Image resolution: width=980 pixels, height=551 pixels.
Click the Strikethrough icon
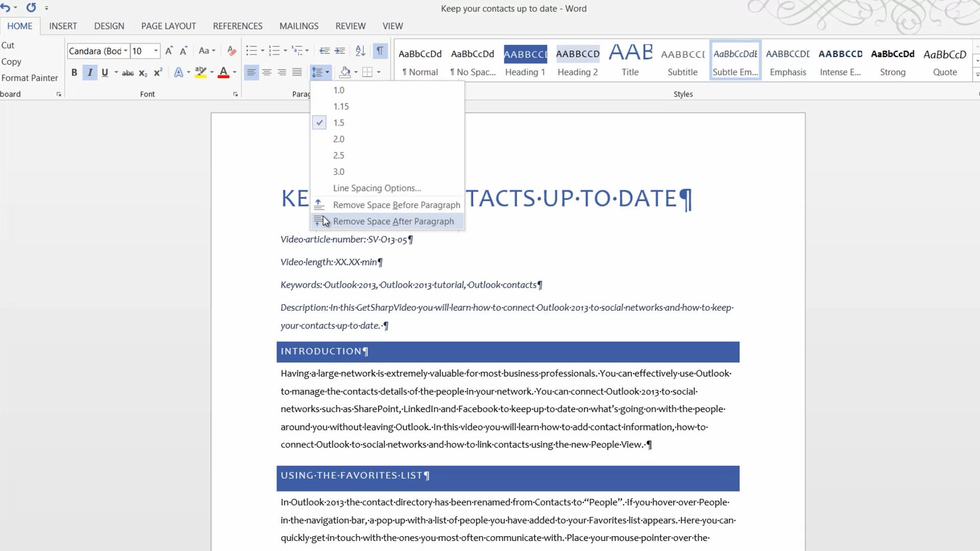(x=128, y=73)
